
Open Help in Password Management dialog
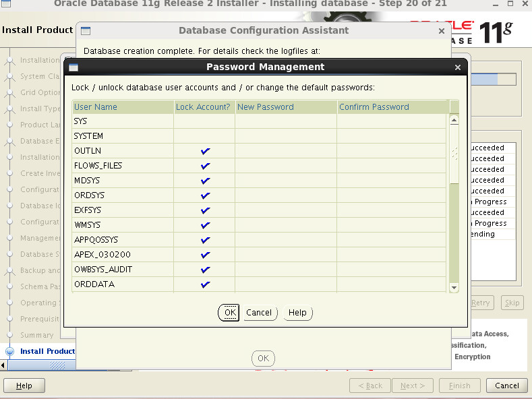click(x=297, y=313)
